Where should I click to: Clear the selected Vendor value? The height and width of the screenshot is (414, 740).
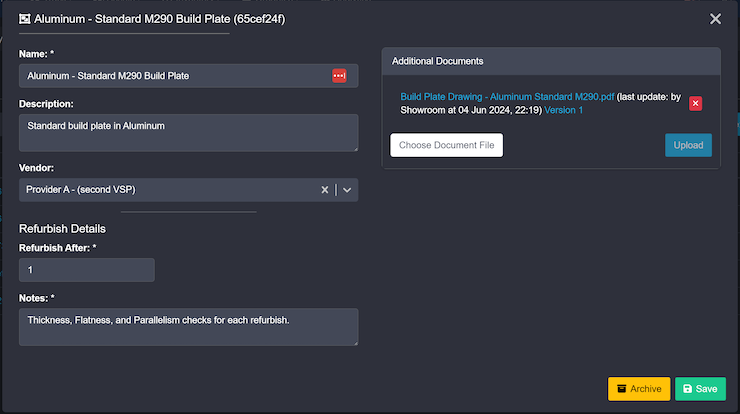(324, 190)
